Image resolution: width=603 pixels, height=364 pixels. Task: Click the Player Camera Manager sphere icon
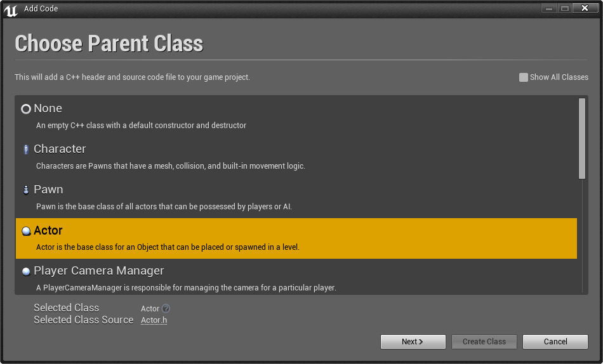click(26, 271)
